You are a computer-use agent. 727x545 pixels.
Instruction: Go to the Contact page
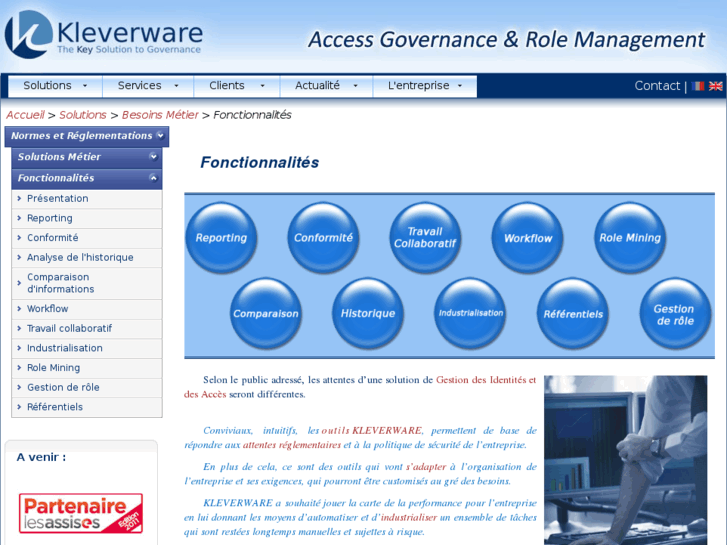(657, 86)
